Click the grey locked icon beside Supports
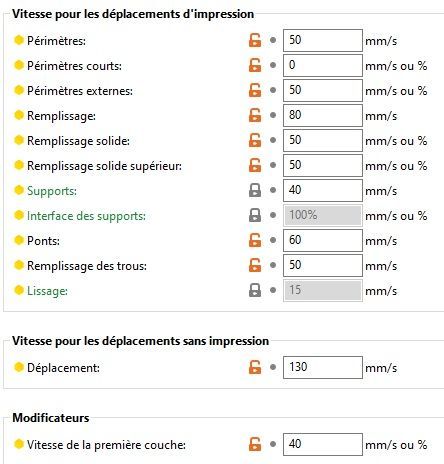Screen dimensions: 444x464 255,190
